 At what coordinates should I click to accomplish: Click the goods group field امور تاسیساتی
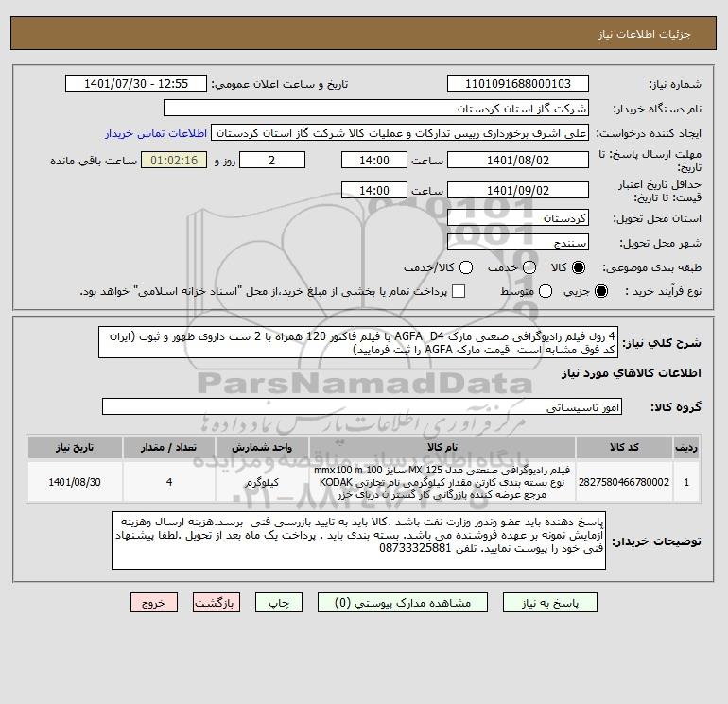click(x=362, y=407)
